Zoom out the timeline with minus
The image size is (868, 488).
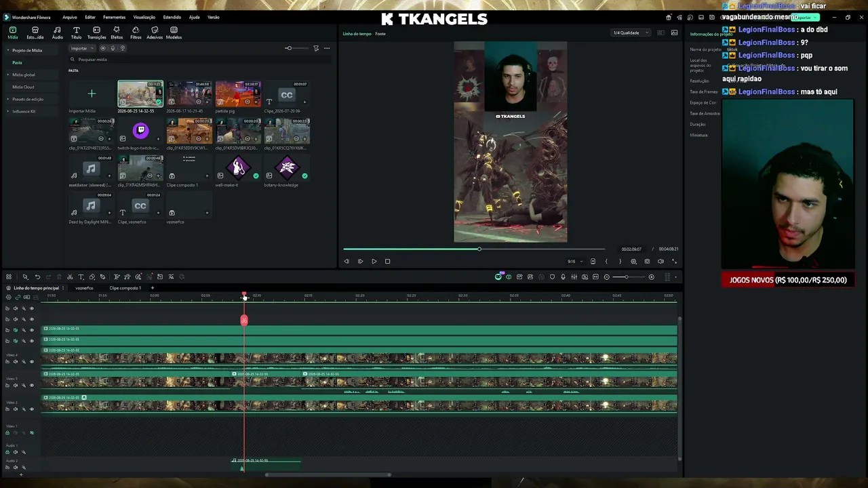coord(607,277)
